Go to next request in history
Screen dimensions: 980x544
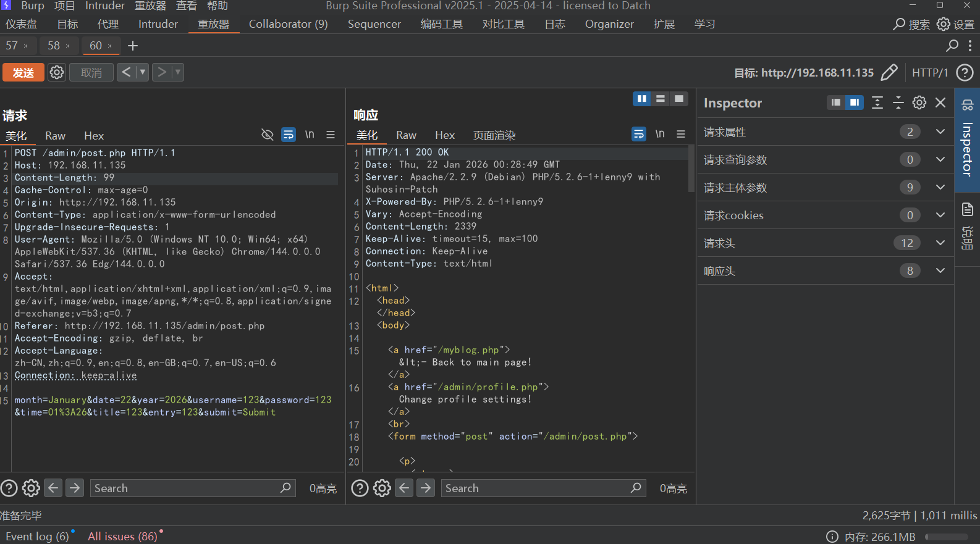pos(162,72)
